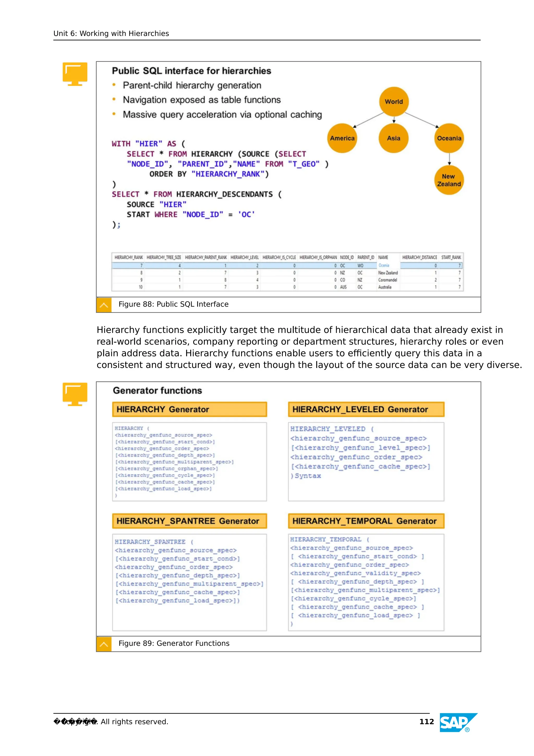Select the America node circle

[x=342, y=138]
